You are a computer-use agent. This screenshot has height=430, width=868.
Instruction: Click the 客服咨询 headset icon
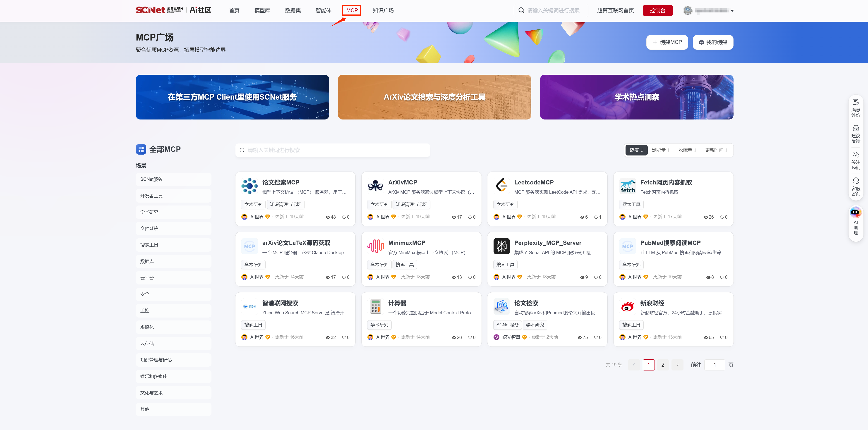coord(856,181)
